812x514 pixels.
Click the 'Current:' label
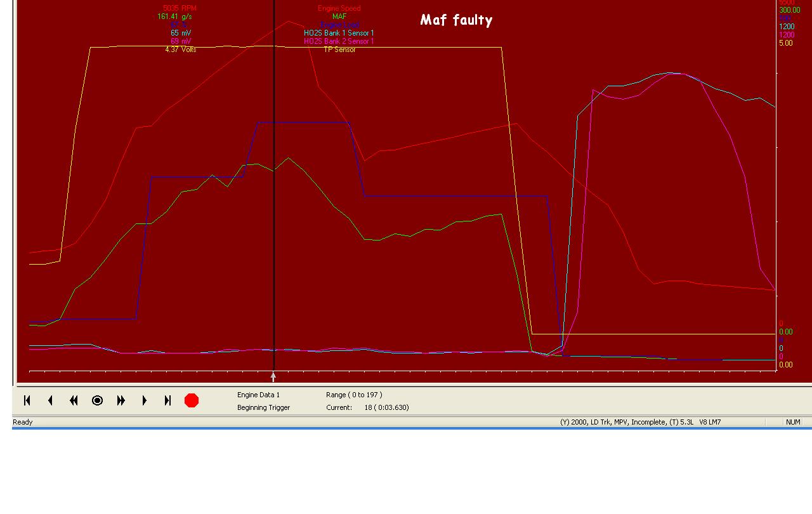coord(339,407)
